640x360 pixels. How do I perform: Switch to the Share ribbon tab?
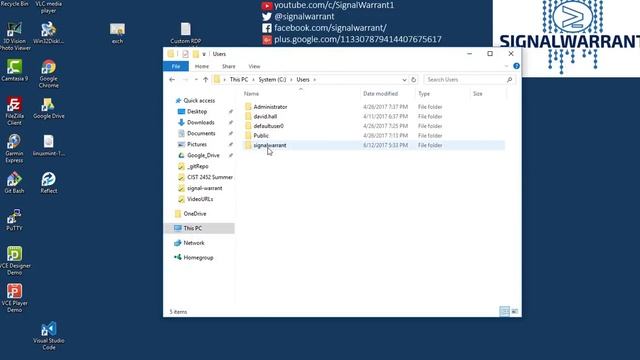[229, 66]
